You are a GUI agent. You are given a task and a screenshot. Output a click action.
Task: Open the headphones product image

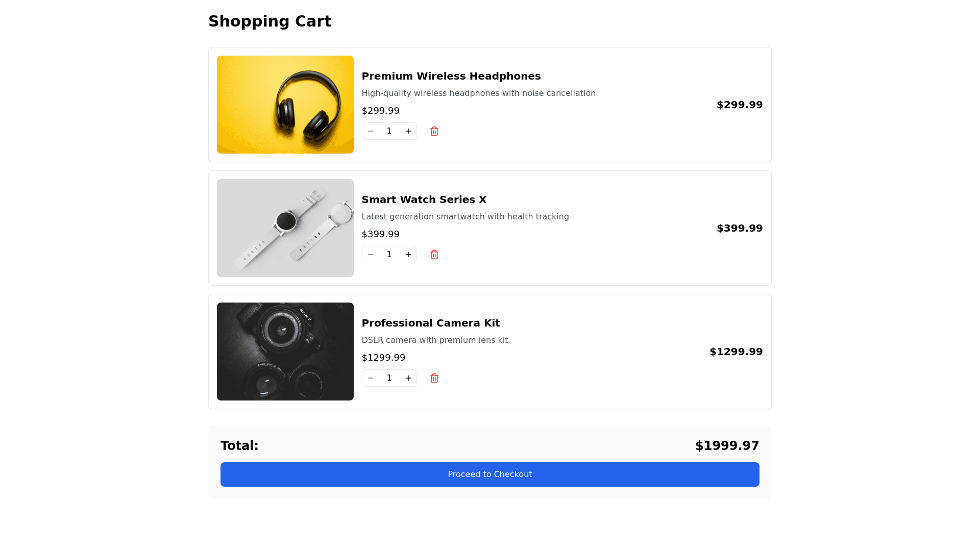tap(285, 105)
